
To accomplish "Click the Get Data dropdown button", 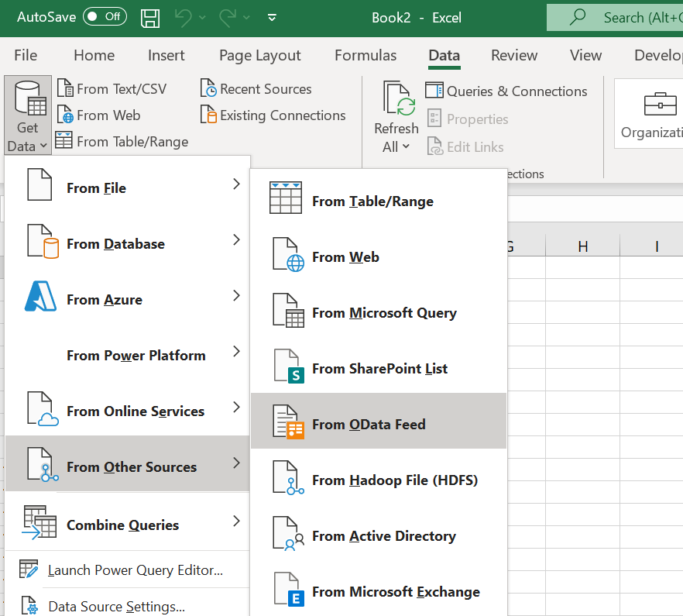I will tap(28, 115).
